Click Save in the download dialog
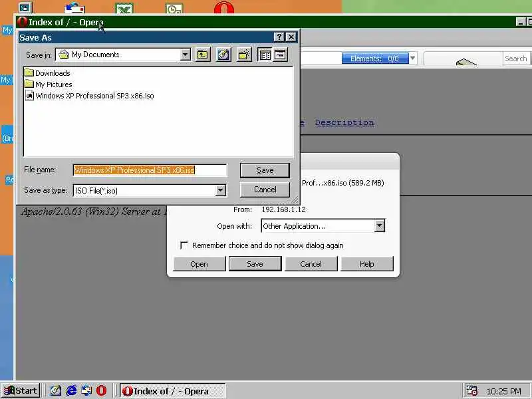The height and width of the screenshot is (399, 532). click(255, 264)
